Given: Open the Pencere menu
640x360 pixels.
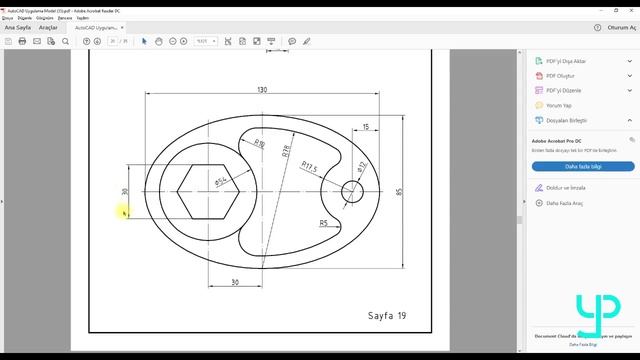Looking at the screenshot, I should pos(64,18).
